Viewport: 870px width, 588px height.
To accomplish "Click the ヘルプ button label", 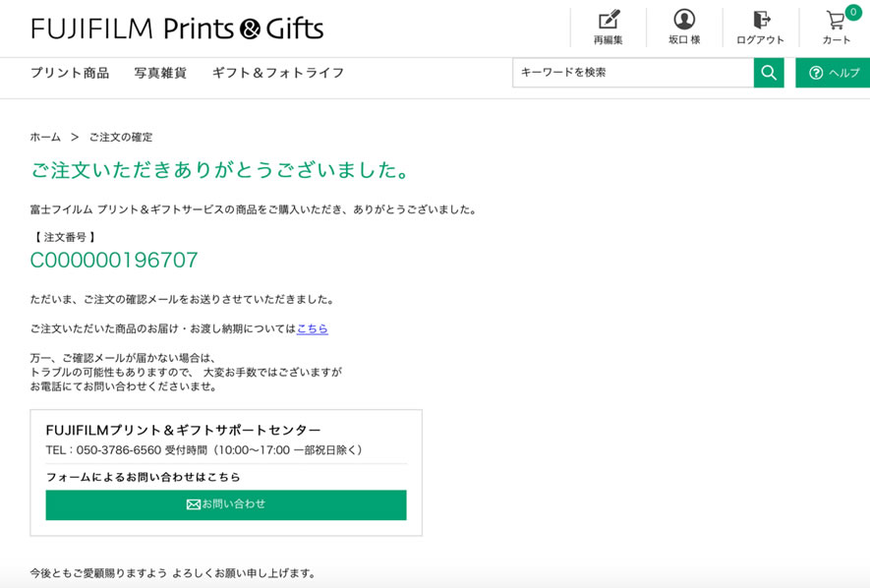I will coord(843,73).
